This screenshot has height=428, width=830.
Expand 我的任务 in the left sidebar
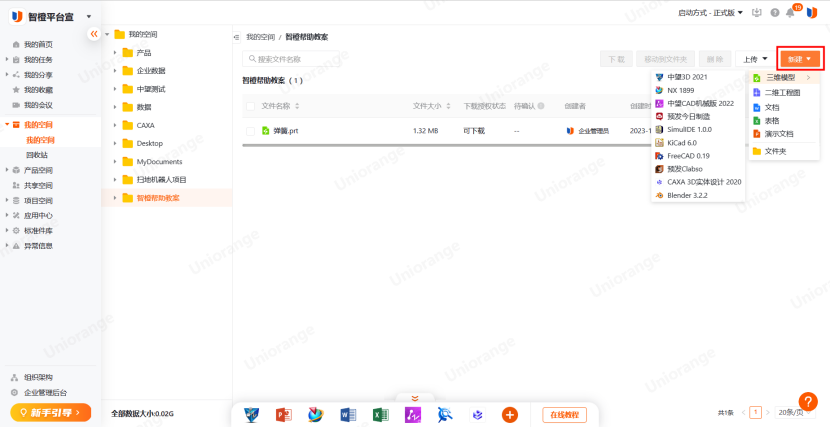click(7, 60)
